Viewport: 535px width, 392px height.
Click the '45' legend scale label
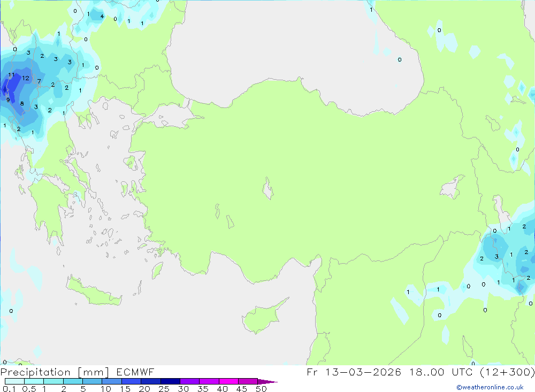242,389
